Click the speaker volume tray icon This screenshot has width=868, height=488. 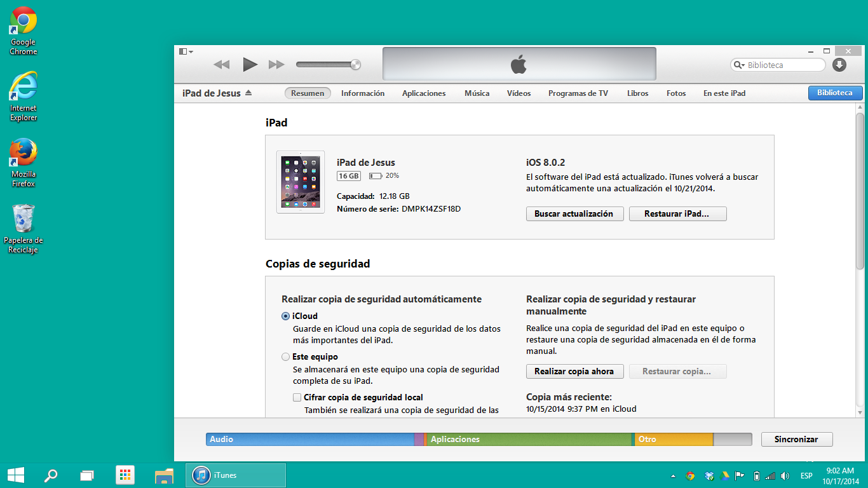click(785, 475)
